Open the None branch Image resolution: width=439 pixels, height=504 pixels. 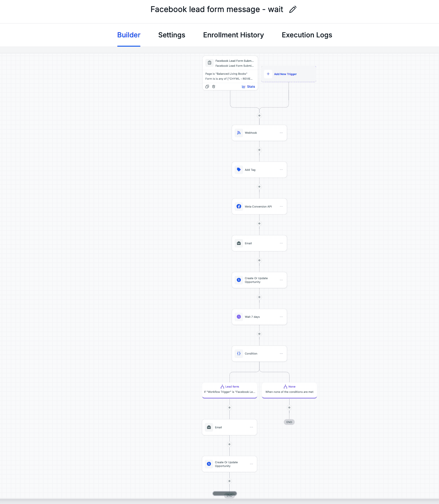(x=289, y=390)
